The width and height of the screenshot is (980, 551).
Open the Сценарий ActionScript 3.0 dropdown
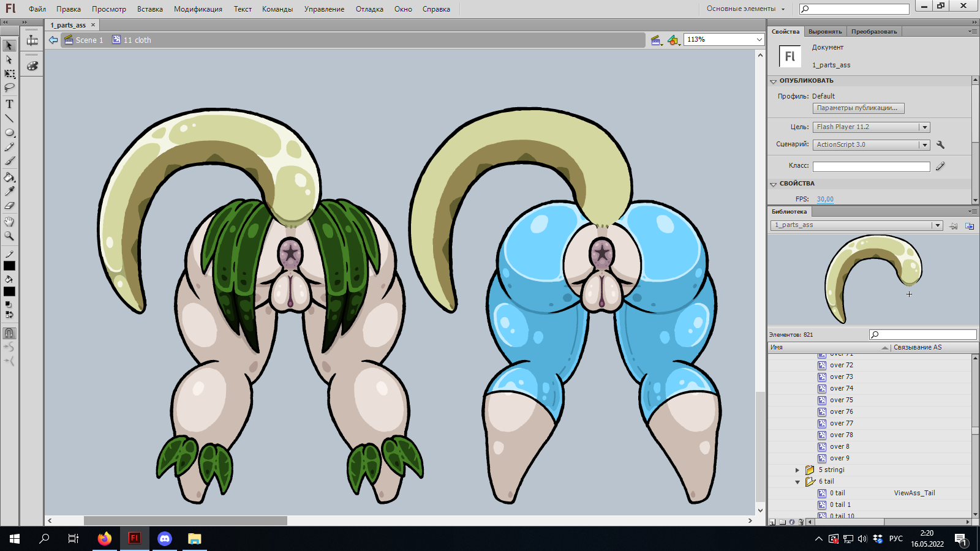tap(925, 145)
